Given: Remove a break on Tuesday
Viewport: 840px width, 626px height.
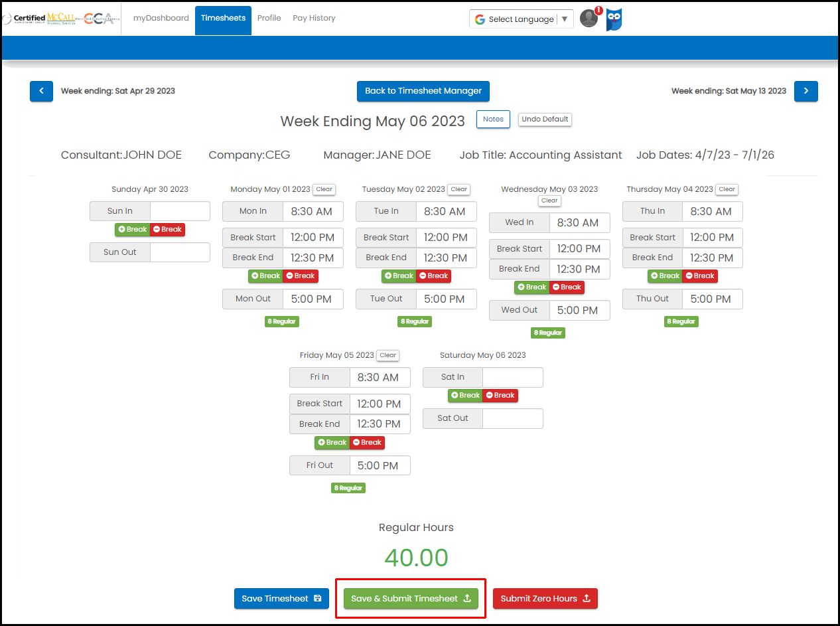Looking at the screenshot, I should click(434, 276).
